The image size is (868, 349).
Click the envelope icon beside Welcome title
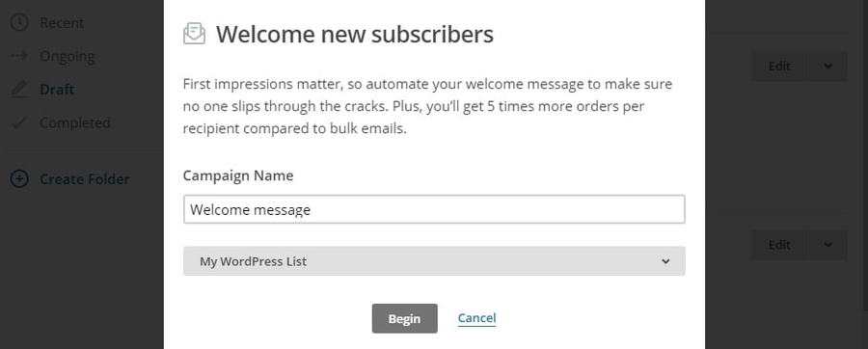pos(194,34)
